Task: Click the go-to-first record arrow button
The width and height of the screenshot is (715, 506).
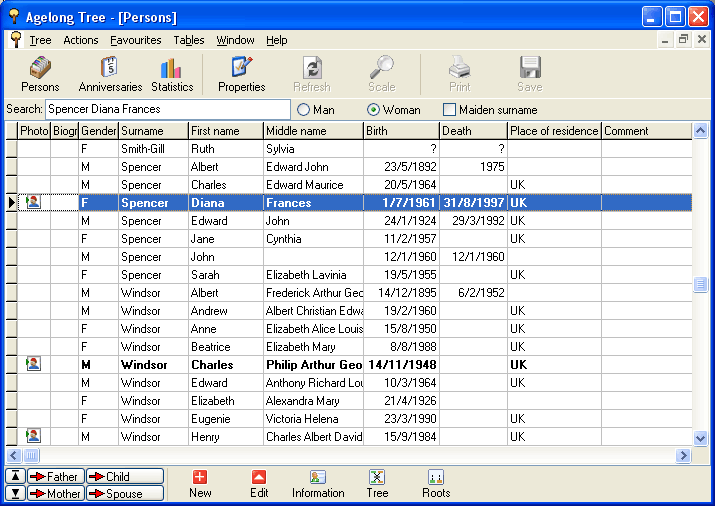Action: [16, 476]
